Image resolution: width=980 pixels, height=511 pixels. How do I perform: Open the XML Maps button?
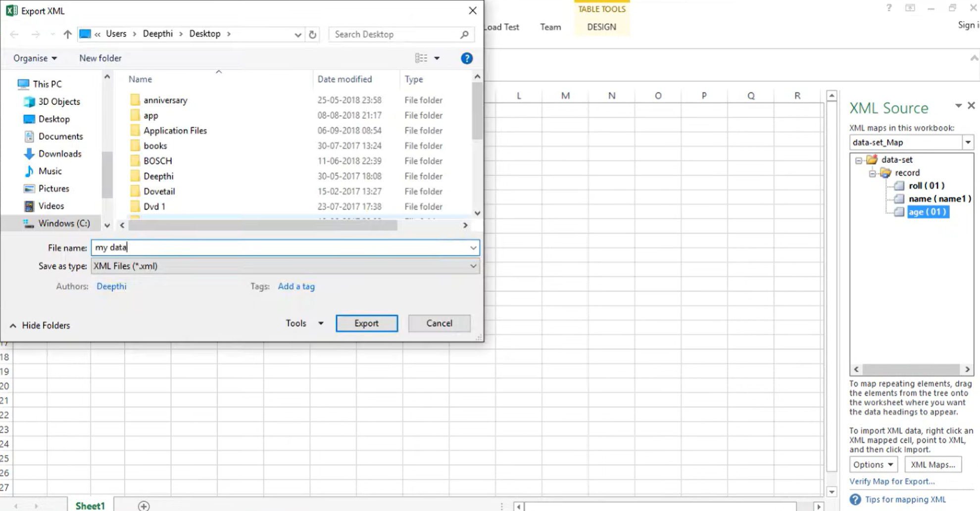coord(933,464)
